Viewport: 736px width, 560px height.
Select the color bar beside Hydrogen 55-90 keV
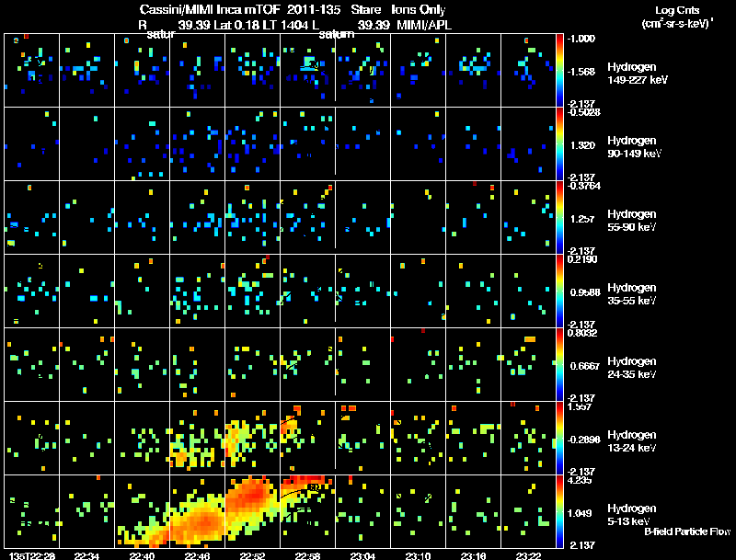click(x=559, y=217)
